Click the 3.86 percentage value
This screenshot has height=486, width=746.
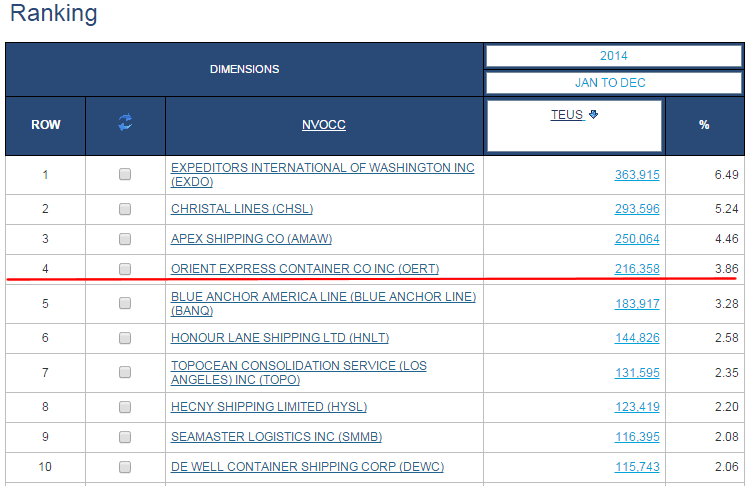click(726, 269)
